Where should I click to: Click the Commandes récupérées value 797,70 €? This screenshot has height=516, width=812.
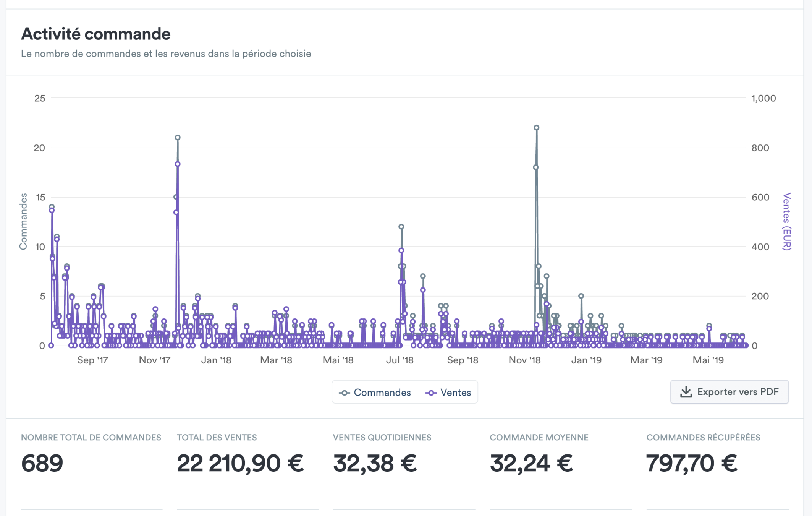(x=691, y=463)
